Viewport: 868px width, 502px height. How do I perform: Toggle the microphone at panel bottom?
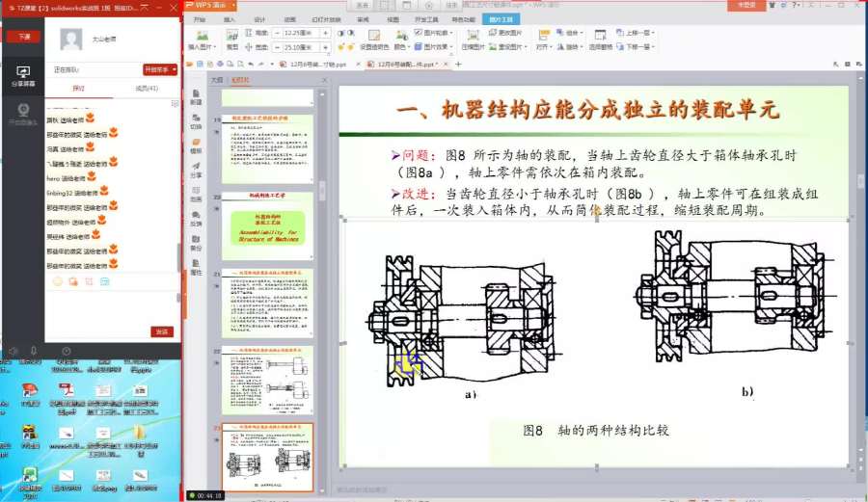point(34,351)
